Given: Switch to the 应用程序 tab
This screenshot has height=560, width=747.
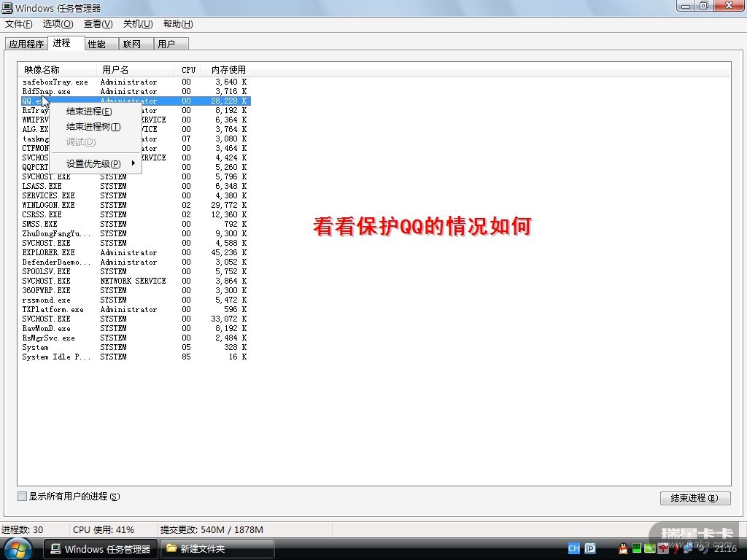Looking at the screenshot, I should point(27,44).
